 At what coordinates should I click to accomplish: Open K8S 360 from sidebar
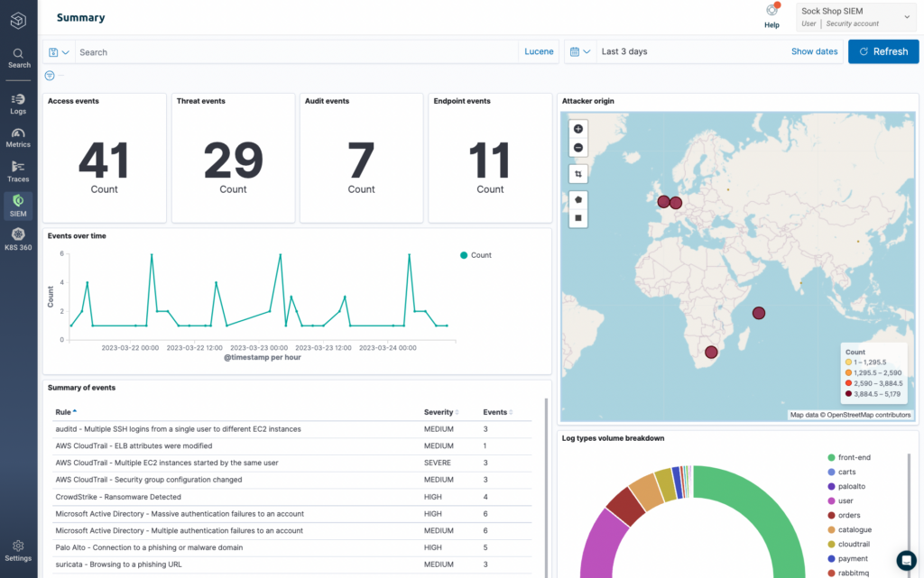click(18, 240)
